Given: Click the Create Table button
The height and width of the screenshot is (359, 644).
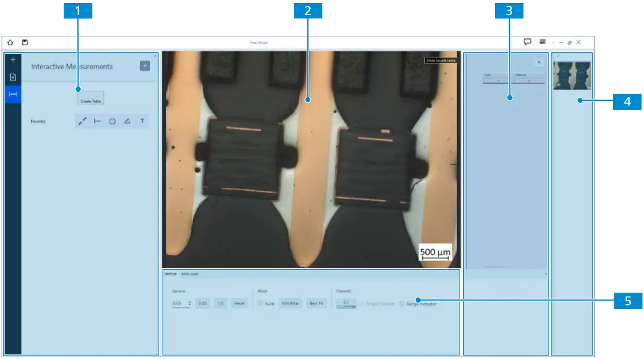Looking at the screenshot, I should pos(90,99).
